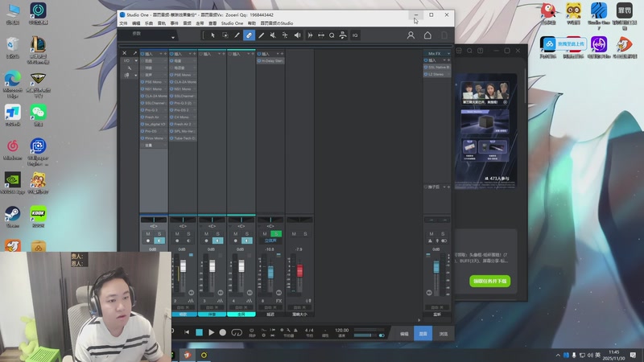Open channel icon dropdown in mixer sidebar
This screenshot has width=644, height=362.
tap(136, 75)
